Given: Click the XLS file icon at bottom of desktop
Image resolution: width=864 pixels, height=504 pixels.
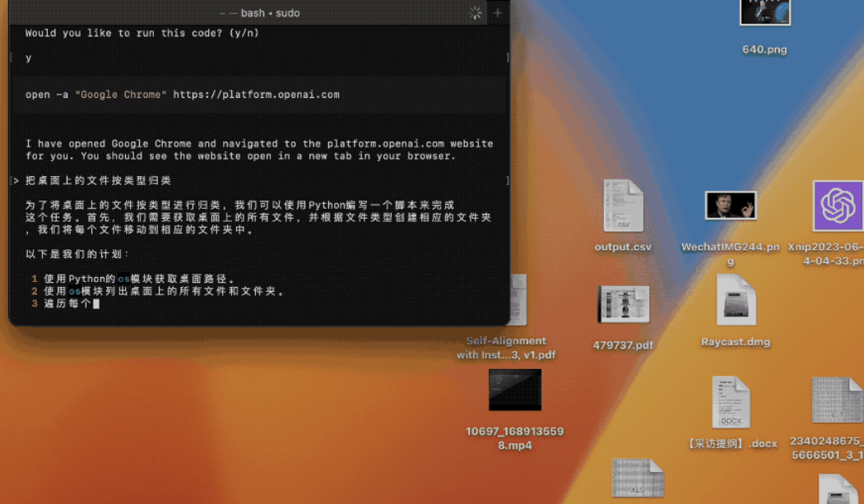Looking at the screenshot, I should coord(638,480).
